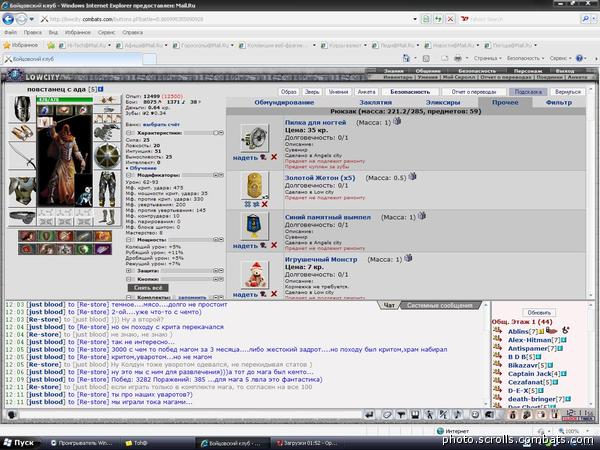Click the Зверь button
Image resolution: width=600 pixels, height=450 pixels.
[x=312, y=92]
